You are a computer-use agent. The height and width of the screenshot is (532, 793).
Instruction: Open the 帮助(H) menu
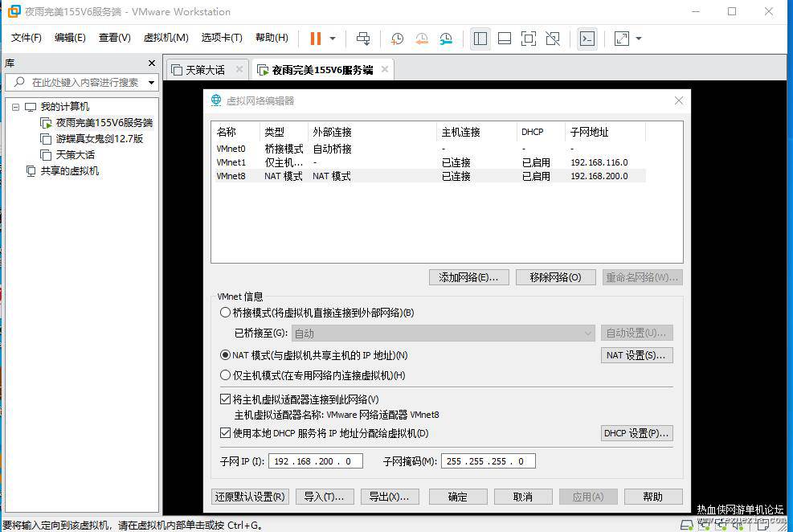(272, 38)
